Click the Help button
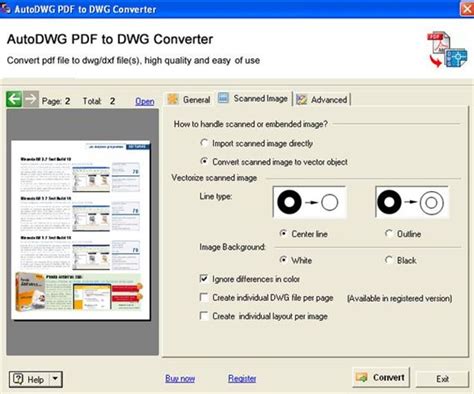The width and height of the screenshot is (474, 394). coord(29,379)
